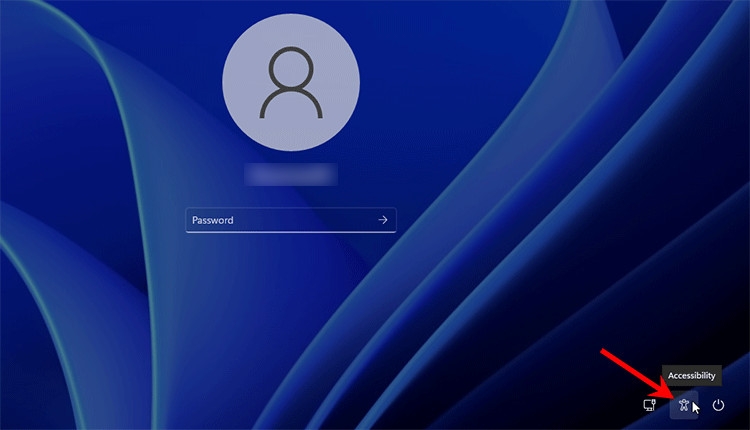Submit password with the arrow button

pyautogui.click(x=383, y=220)
